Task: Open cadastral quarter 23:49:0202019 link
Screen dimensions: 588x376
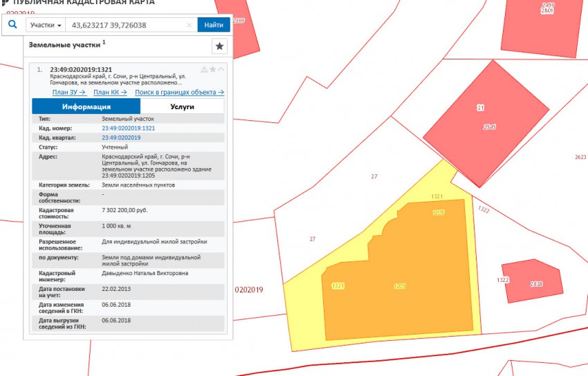Action: point(121,138)
